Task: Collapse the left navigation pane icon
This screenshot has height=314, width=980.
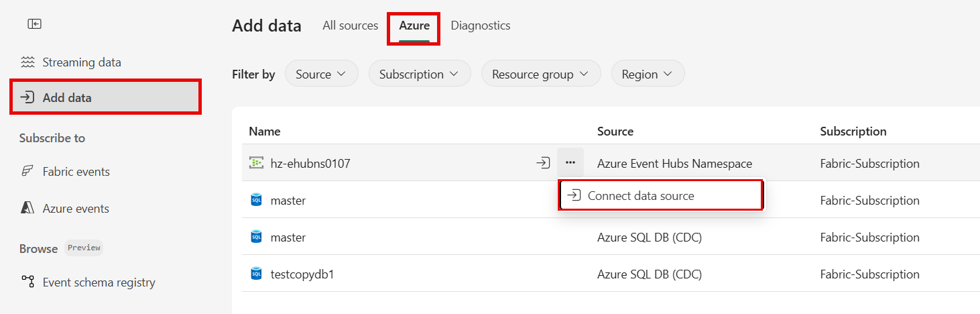Action: [34, 24]
